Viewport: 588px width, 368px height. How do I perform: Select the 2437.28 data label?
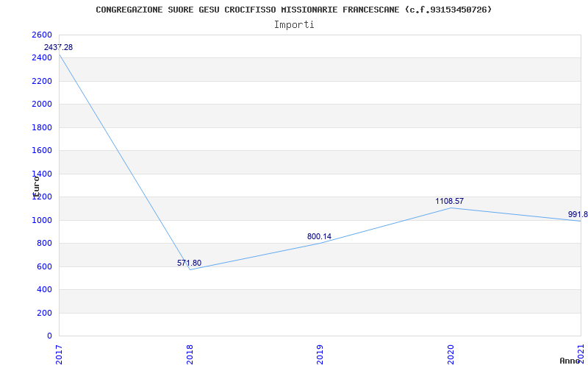(59, 47)
